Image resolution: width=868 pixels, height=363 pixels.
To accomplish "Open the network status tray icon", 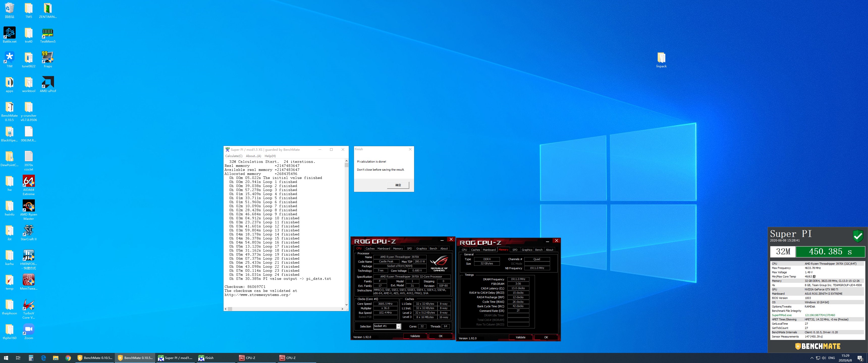I will click(x=818, y=358).
